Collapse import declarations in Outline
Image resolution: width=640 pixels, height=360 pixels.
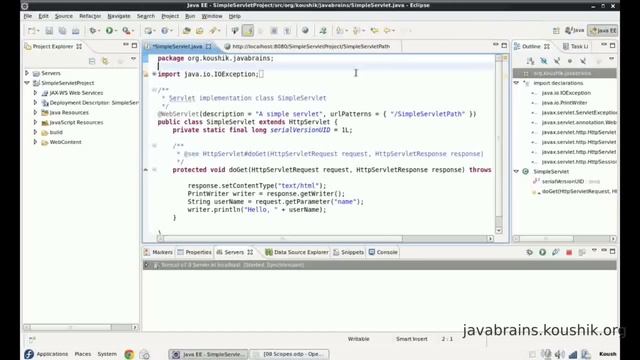pos(516,83)
